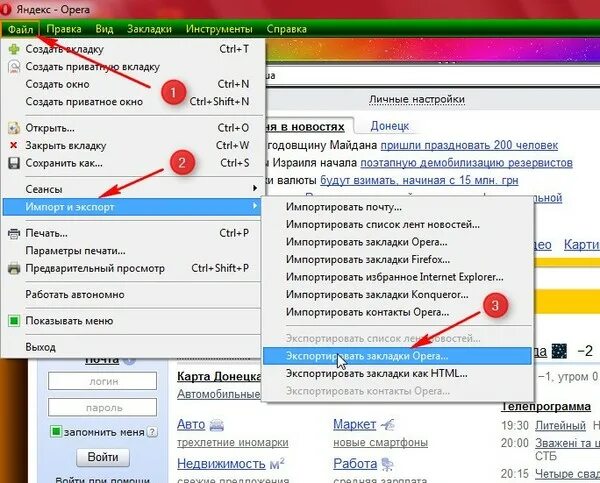Open the Закладки menu
The image size is (600, 483).
[x=149, y=29]
